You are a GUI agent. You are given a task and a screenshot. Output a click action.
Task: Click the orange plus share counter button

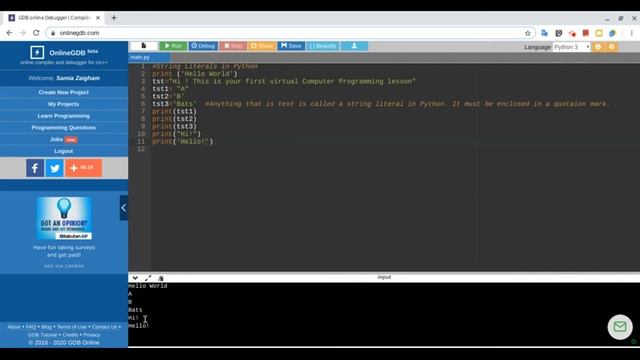pyautogui.click(x=84, y=168)
